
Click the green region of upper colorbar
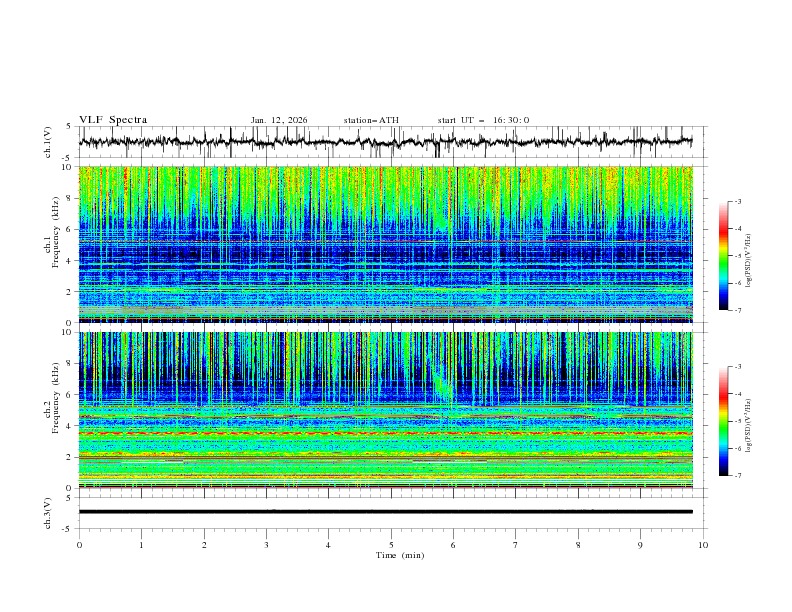coord(723,265)
